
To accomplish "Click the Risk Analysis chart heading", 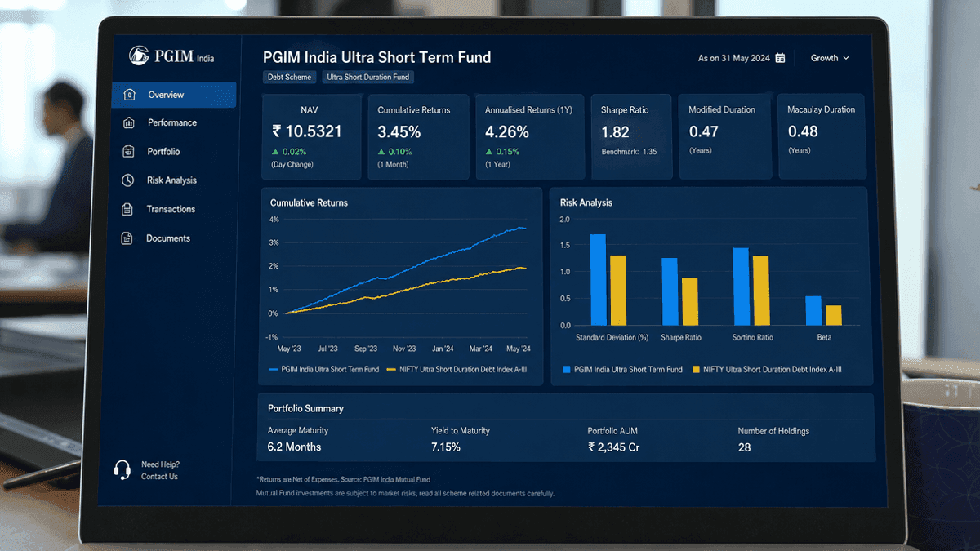I will point(586,202).
